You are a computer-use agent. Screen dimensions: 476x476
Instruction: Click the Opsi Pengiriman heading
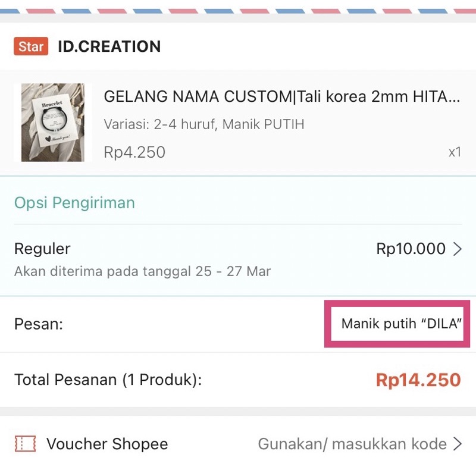pyautogui.click(x=74, y=203)
